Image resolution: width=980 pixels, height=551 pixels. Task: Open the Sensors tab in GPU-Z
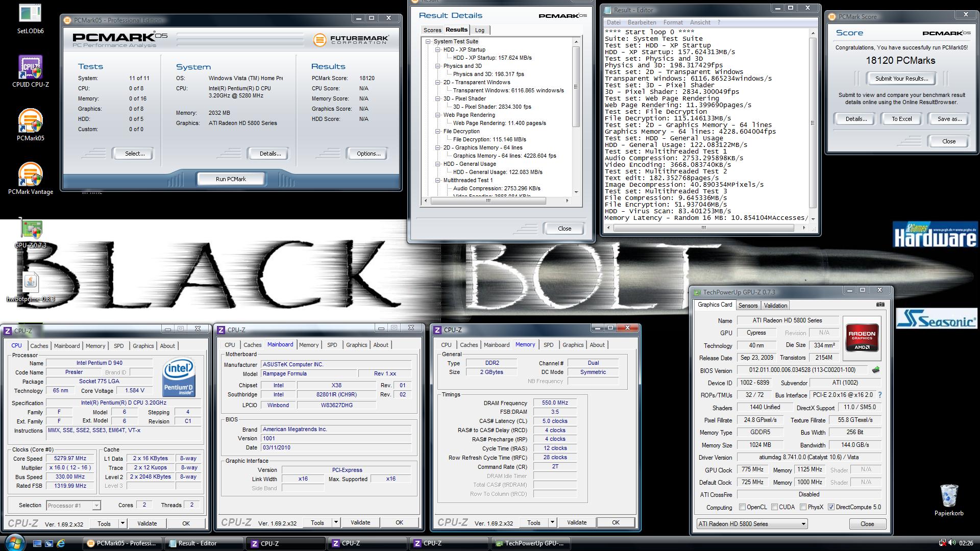pyautogui.click(x=748, y=306)
